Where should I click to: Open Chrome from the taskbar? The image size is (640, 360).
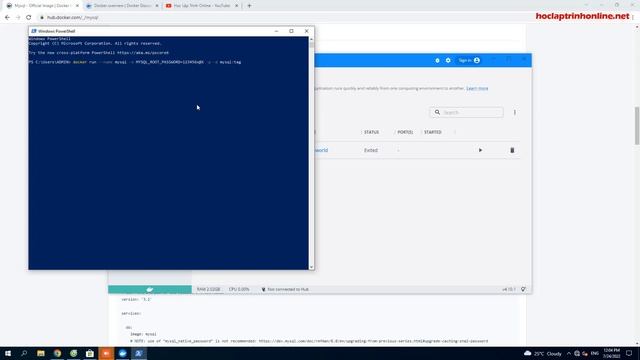57,353
